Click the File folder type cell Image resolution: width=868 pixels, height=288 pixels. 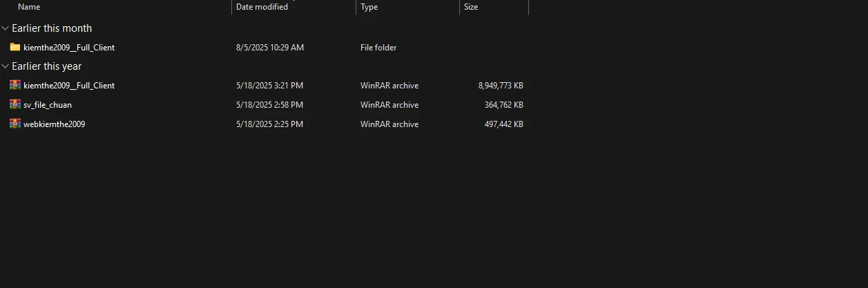(x=378, y=48)
